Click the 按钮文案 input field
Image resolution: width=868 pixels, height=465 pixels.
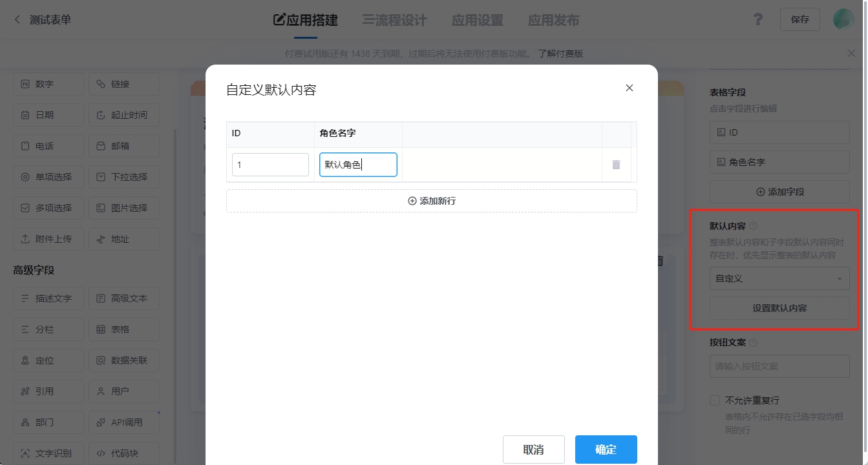click(779, 366)
